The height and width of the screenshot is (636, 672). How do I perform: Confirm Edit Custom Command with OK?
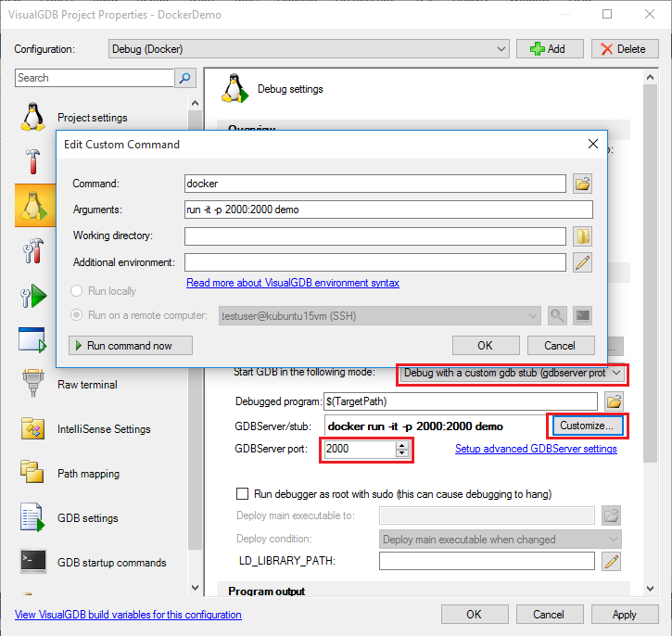pyautogui.click(x=486, y=346)
